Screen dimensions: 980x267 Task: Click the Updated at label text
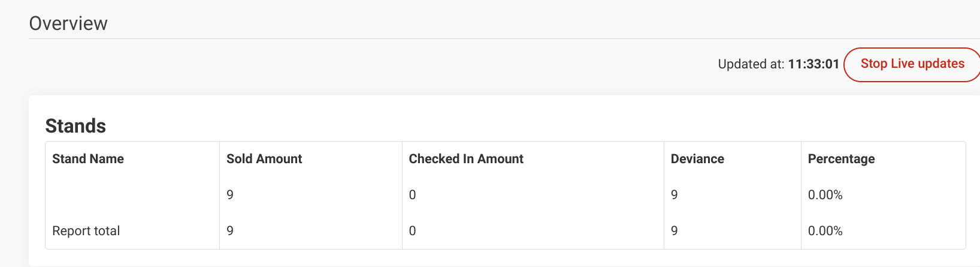pyautogui.click(x=751, y=64)
